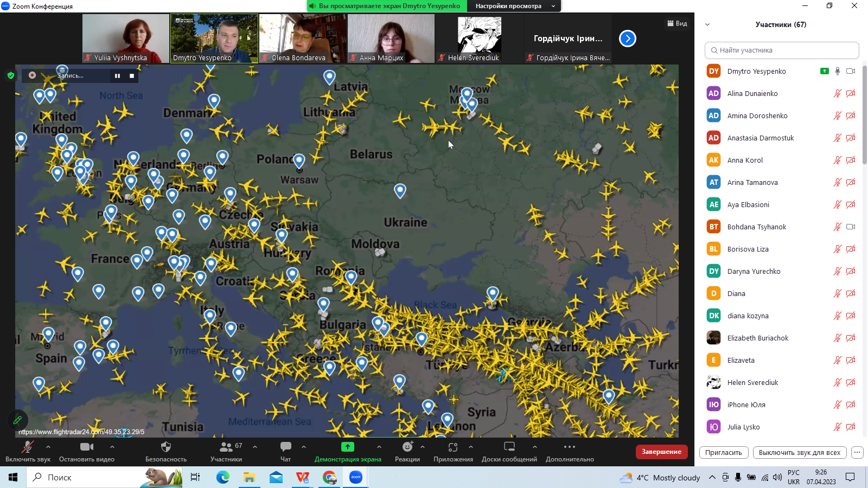Open the Безопасность security shield icon
868x488 pixels.
pyautogui.click(x=166, y=447)
